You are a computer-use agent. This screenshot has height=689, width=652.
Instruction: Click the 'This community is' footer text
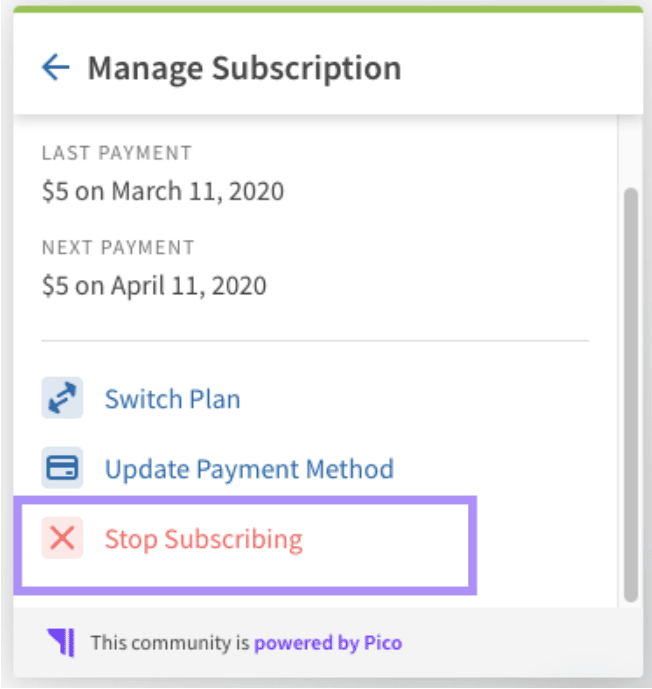pos(170,643)
